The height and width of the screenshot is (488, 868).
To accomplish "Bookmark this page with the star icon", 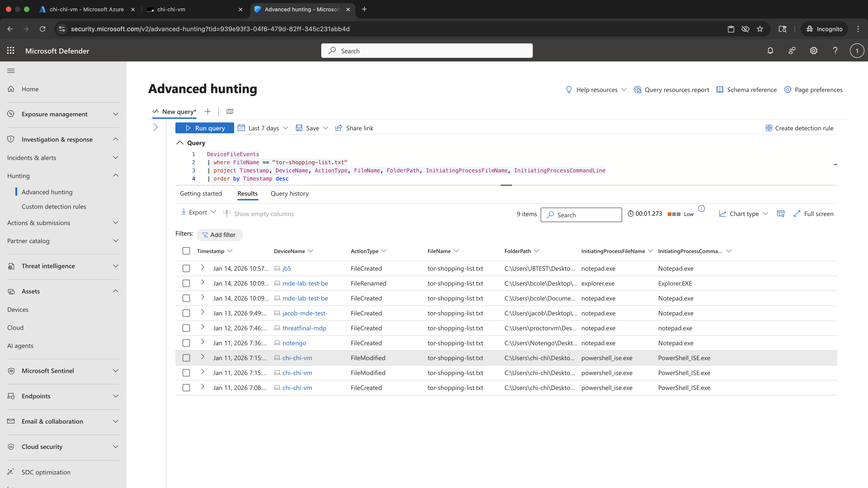I will (759, 29).
